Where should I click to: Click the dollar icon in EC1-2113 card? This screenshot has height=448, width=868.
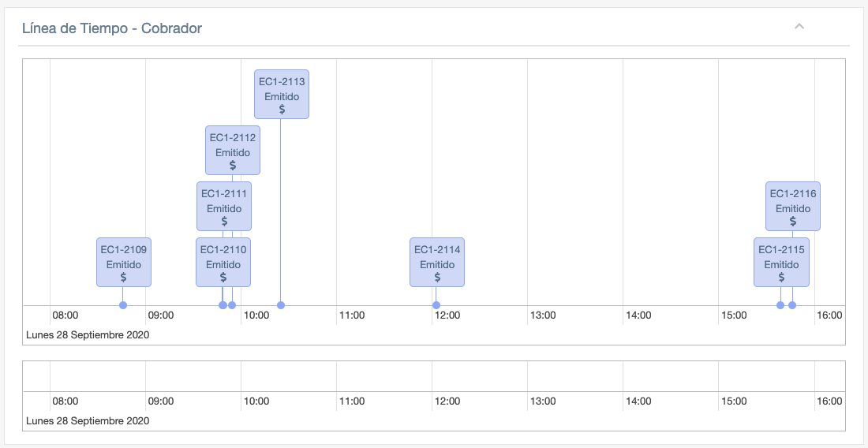point(282,109)
